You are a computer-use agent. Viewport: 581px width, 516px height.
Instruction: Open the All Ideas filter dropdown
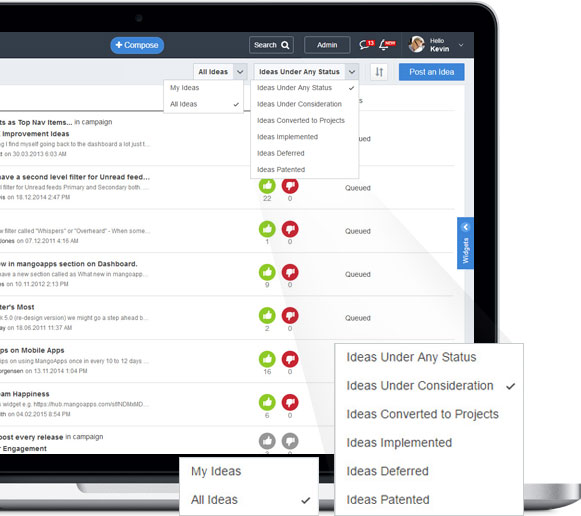pyautogui.click(x=220, y=72)
